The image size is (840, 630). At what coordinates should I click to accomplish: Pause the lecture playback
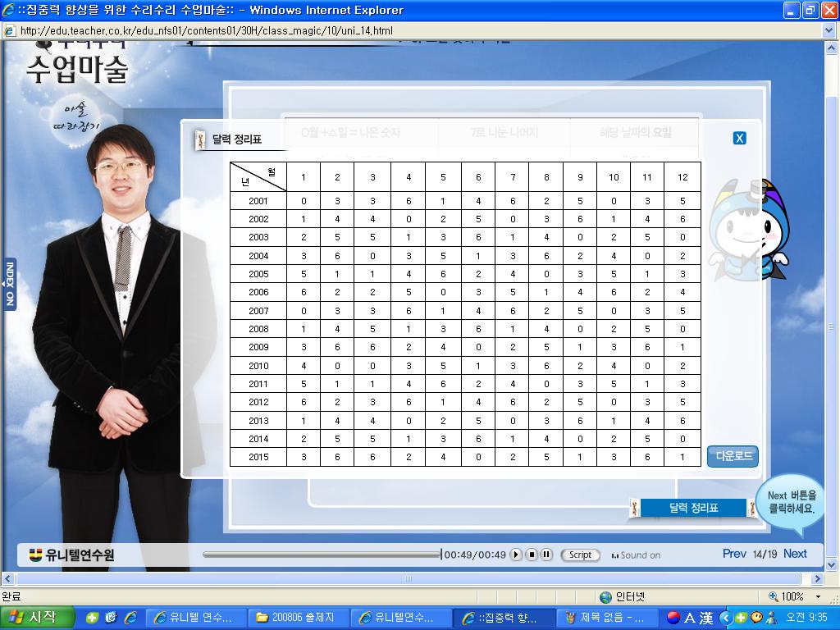click(546, 555)
